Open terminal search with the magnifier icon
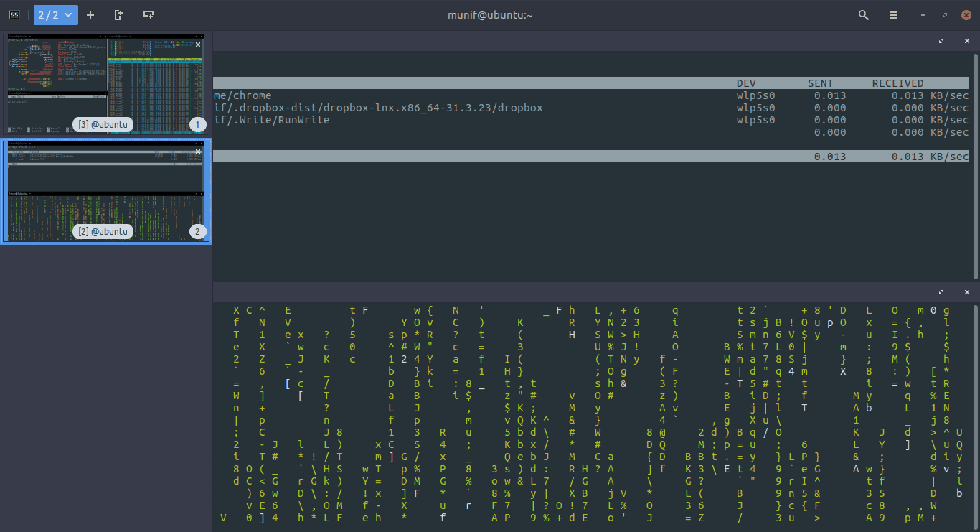The height and width of the screenshot is (532, 980). pyautogui.click(x=863, y=14)
